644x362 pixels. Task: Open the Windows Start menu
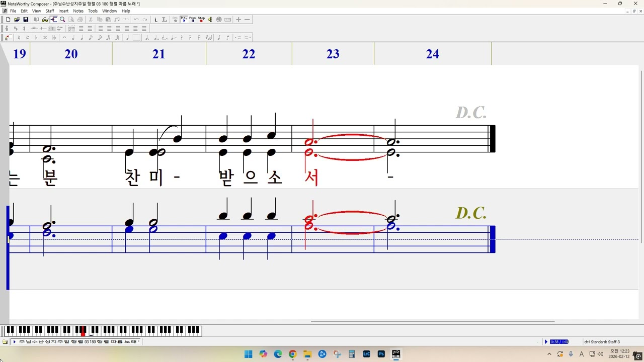(x=248, y=354)
